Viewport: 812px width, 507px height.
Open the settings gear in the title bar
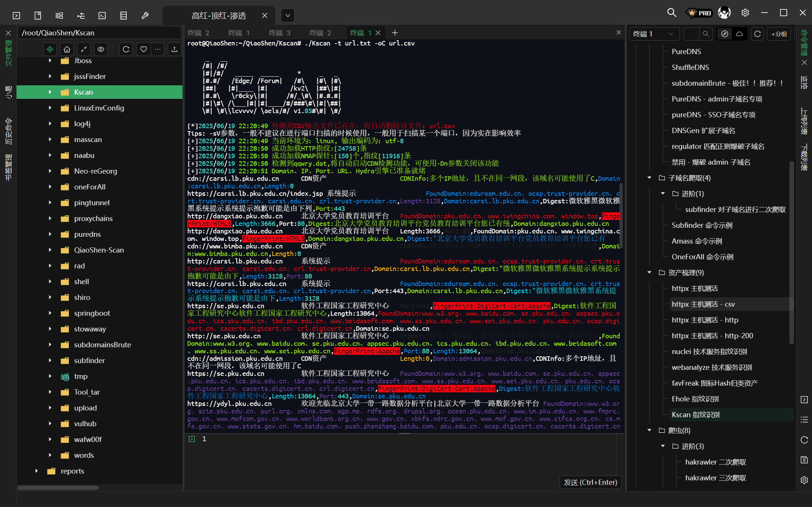pos(745,13)
